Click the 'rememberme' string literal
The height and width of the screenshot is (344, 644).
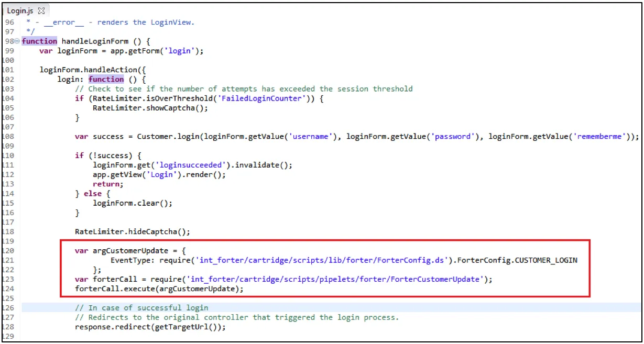(x=601, y=137)
